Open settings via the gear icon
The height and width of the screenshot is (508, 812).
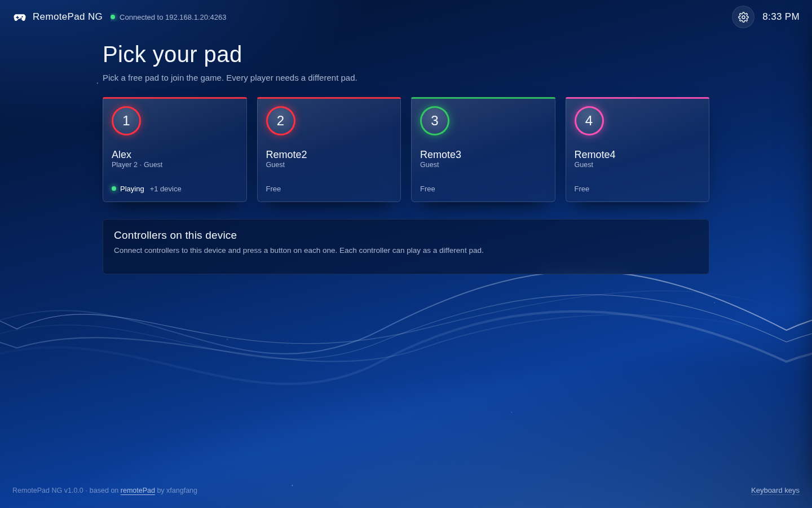pyautogui.click(x=743, y=17)
